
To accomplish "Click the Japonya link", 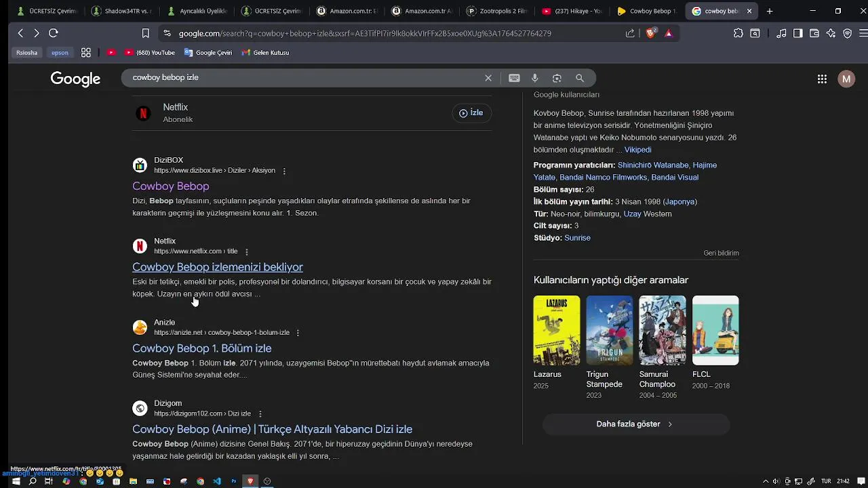I will click(679, 202).
